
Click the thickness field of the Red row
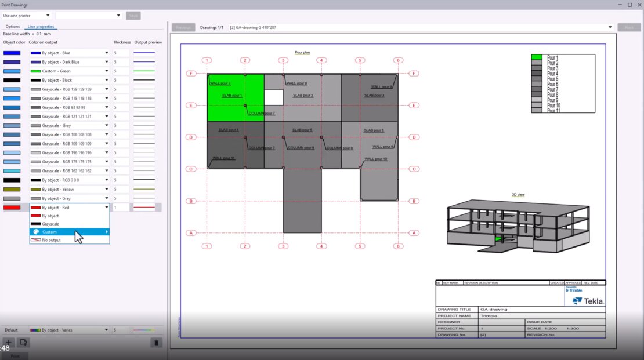click(x=121, y=208)
